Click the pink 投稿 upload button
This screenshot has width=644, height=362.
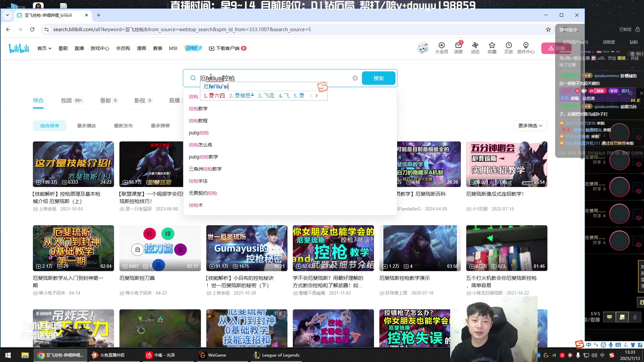click(557, 48)
